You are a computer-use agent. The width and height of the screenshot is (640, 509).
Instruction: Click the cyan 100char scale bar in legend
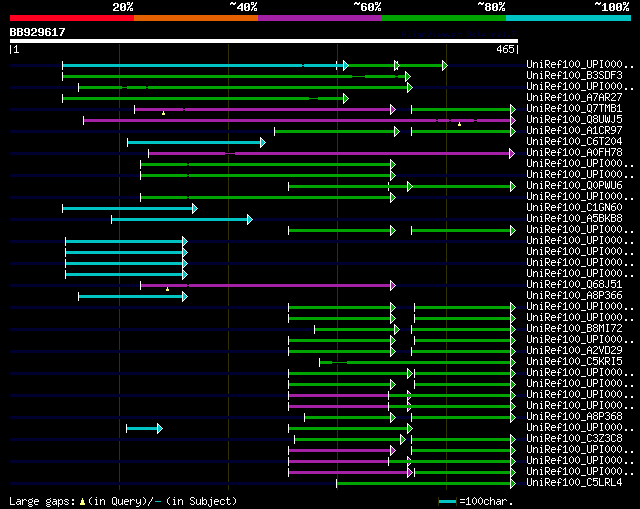coord(447,501)
